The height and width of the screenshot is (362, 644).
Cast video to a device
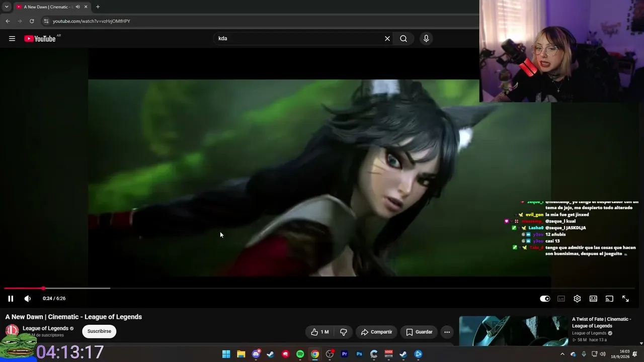[x=609, y=299]
